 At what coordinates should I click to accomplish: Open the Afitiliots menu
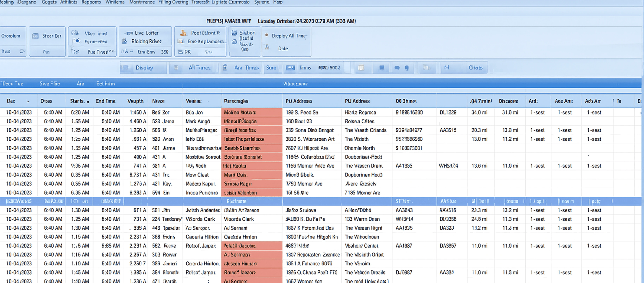(x=69, y=2)
